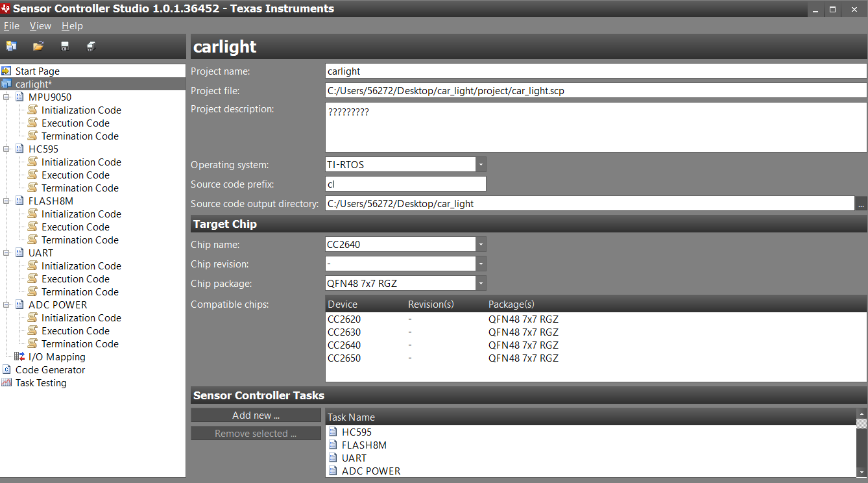The width and height of the screenshot is (868, 483).
Task: Select Initialization Code under HC595
Action: click(81, 162)
